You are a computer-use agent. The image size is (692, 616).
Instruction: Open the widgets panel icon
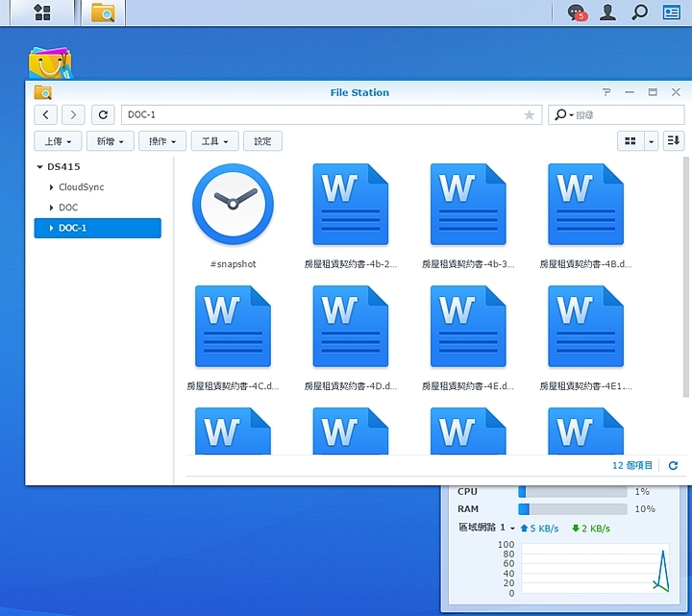[671, 12]
